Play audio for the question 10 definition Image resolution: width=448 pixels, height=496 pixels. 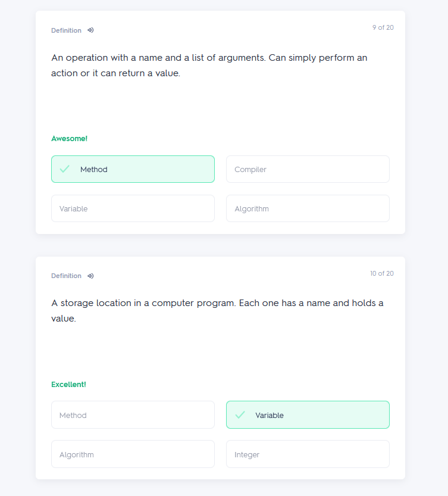pos(90,276)
